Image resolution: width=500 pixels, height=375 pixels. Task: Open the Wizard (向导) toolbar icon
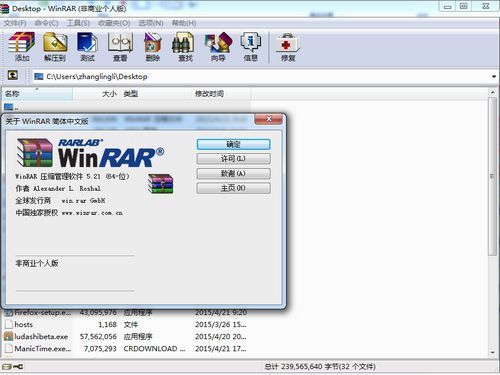tap(218, 47)
